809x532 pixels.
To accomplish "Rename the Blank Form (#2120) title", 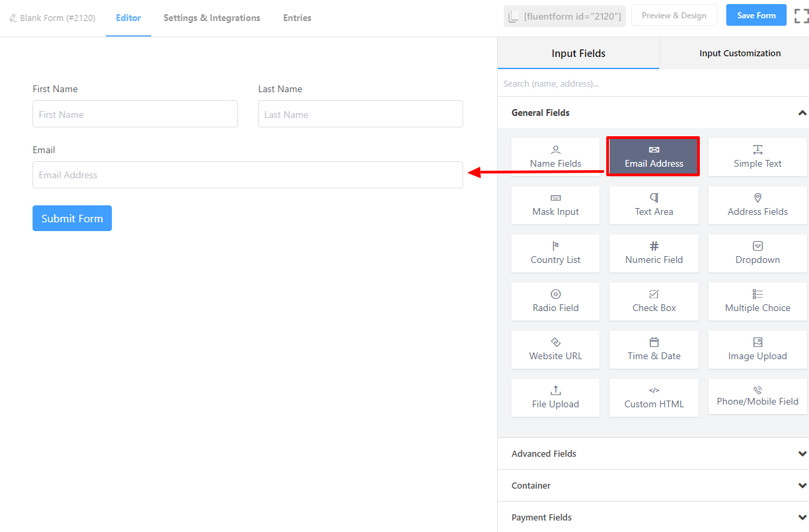I will tap(58, 18).
